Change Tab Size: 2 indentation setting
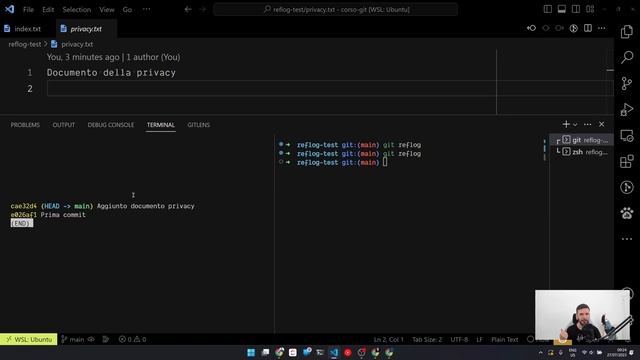The width and height of the screenshot is (640, 360). 427,339
